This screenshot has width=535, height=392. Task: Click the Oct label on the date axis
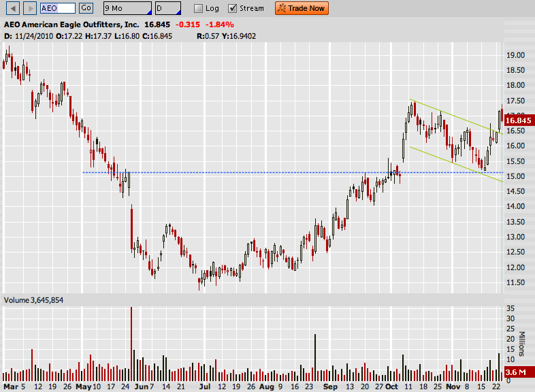tap(393, 387)
